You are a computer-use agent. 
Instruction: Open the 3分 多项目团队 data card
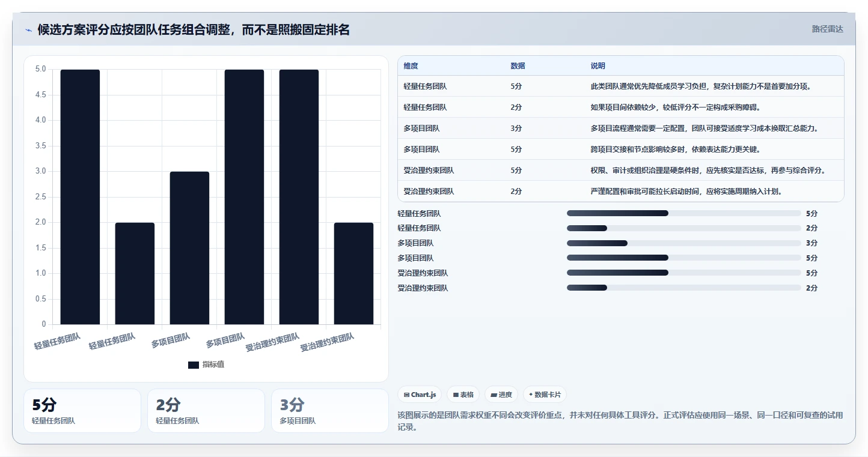point(330,411)
